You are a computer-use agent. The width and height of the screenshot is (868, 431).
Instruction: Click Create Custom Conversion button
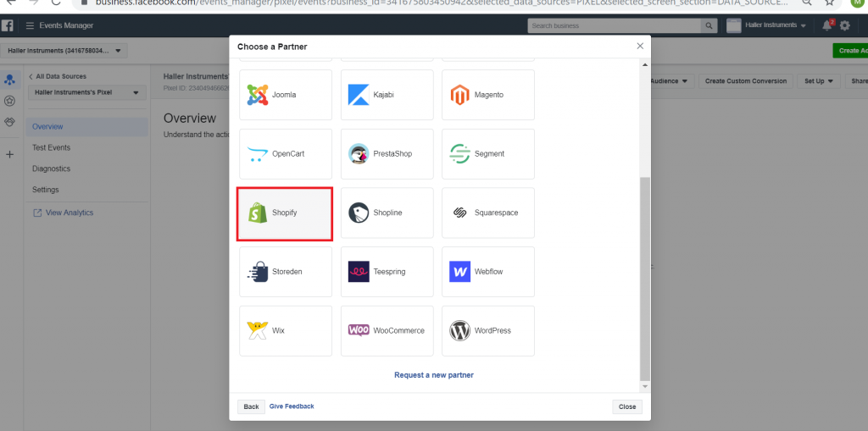(x=746, y=80)
